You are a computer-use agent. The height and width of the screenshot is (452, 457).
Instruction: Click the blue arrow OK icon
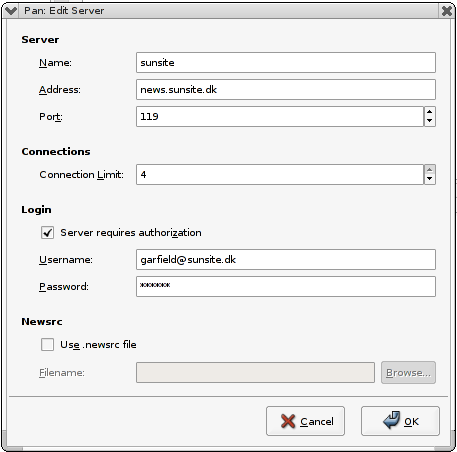[x=391, y=420]
